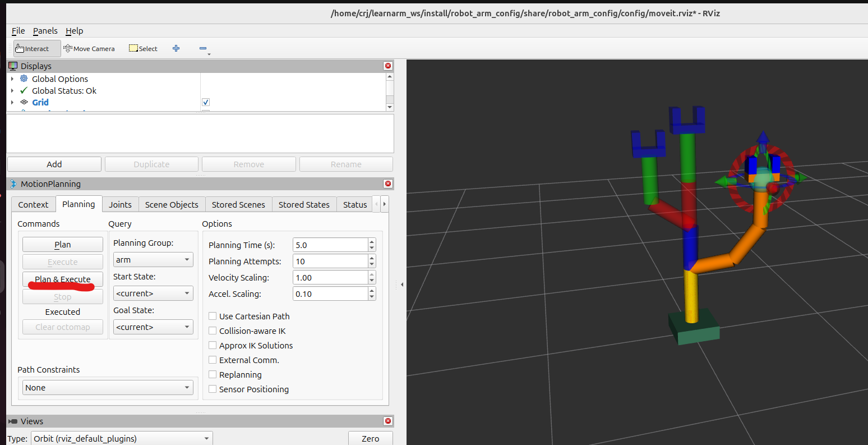Open the Help menu

[x=75, y=31]
